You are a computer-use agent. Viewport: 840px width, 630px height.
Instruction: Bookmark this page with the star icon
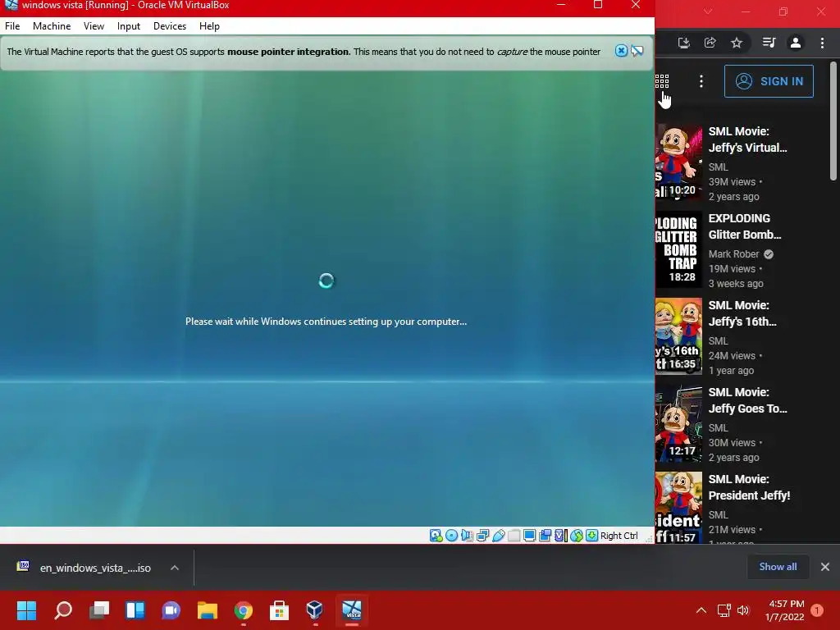(x=737, y=43)
